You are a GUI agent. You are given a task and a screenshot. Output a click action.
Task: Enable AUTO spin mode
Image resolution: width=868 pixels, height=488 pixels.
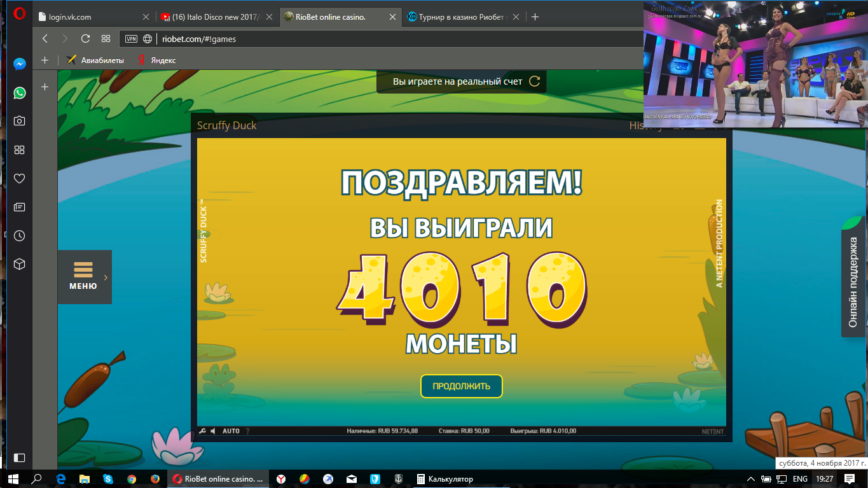pos(231,431)
